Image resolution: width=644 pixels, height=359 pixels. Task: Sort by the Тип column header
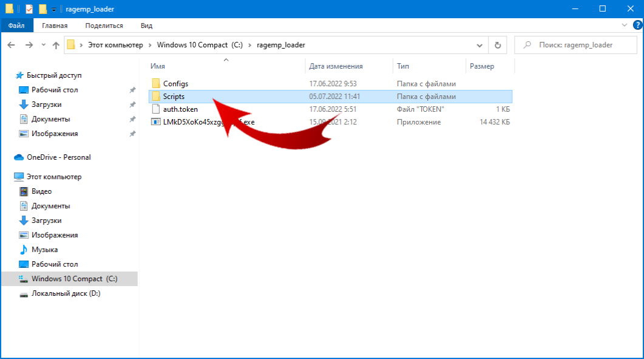[x=403, y=66]
